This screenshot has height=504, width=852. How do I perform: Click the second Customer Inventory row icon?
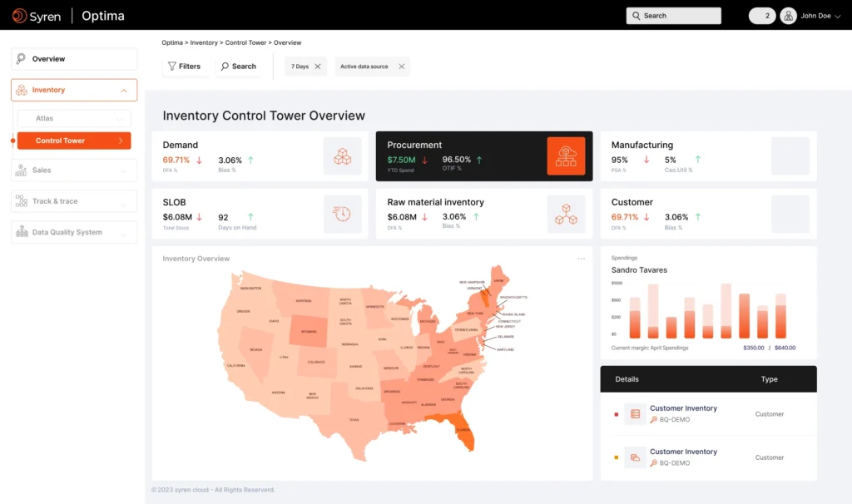[636, 457]
